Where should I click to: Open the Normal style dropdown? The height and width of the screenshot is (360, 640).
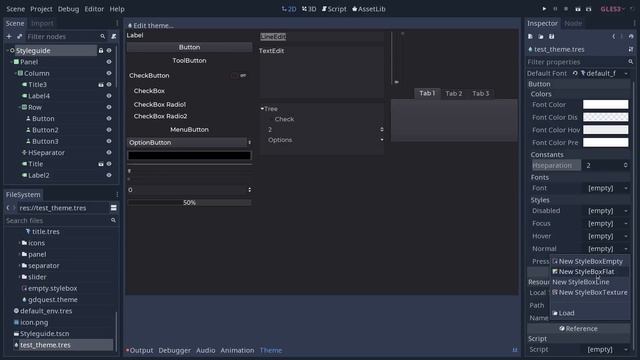[x=606, y=249]
